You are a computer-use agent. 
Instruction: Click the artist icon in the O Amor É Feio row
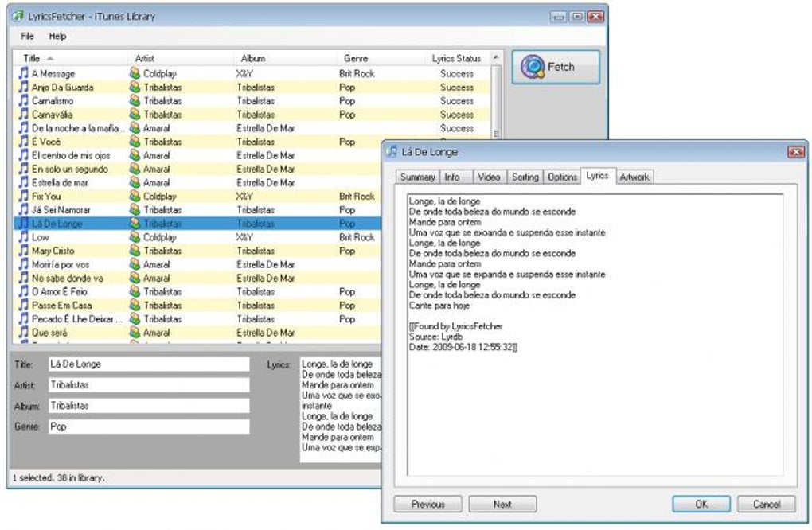pos(135,291)
